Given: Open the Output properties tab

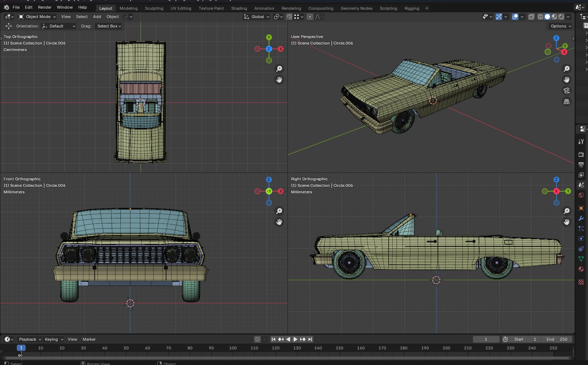Looking at the screenshot, I should (x=581, y=165).
